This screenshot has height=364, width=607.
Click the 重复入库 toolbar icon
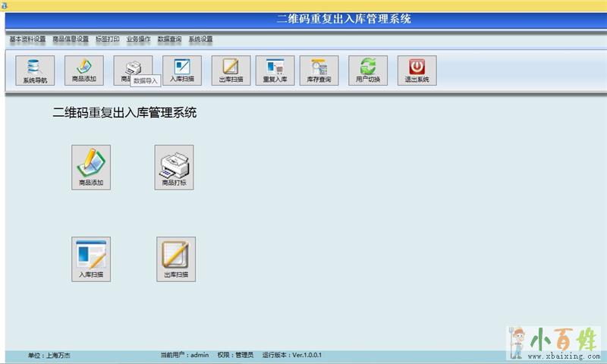point(275,71)
